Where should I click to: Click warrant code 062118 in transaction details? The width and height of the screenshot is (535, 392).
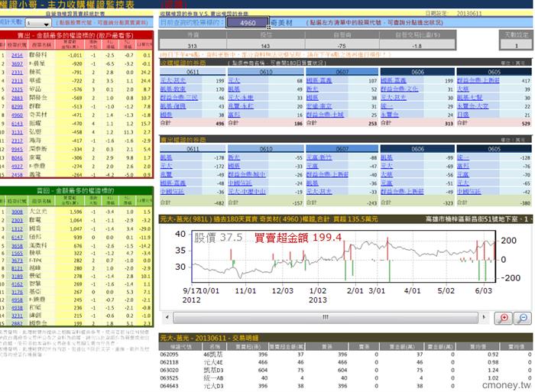coord(169,362)
